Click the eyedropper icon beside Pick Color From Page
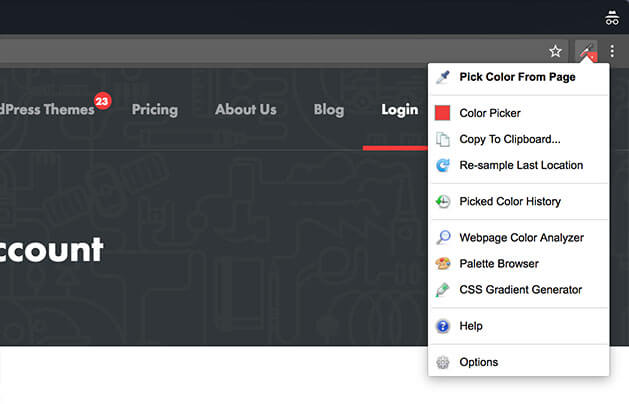This screenshot has height=404, width=629. click(x=443, y=77)
